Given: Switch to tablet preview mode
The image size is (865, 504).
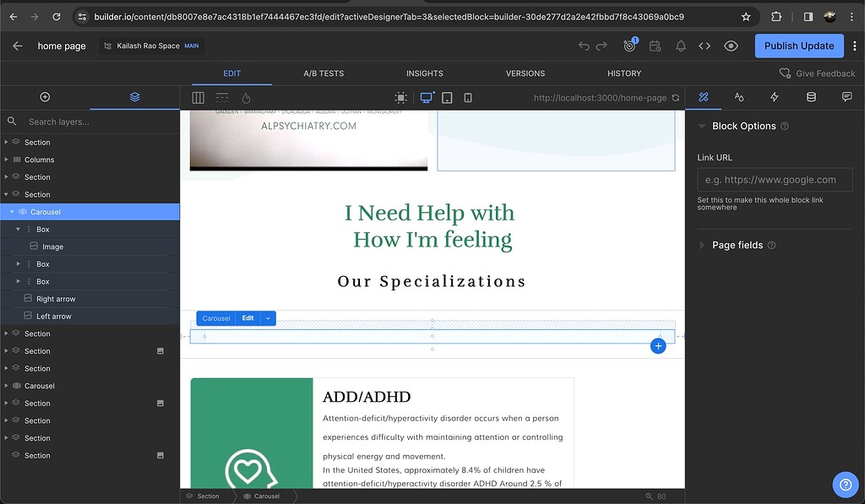Looking at the screenshot, I should [447, 97].
